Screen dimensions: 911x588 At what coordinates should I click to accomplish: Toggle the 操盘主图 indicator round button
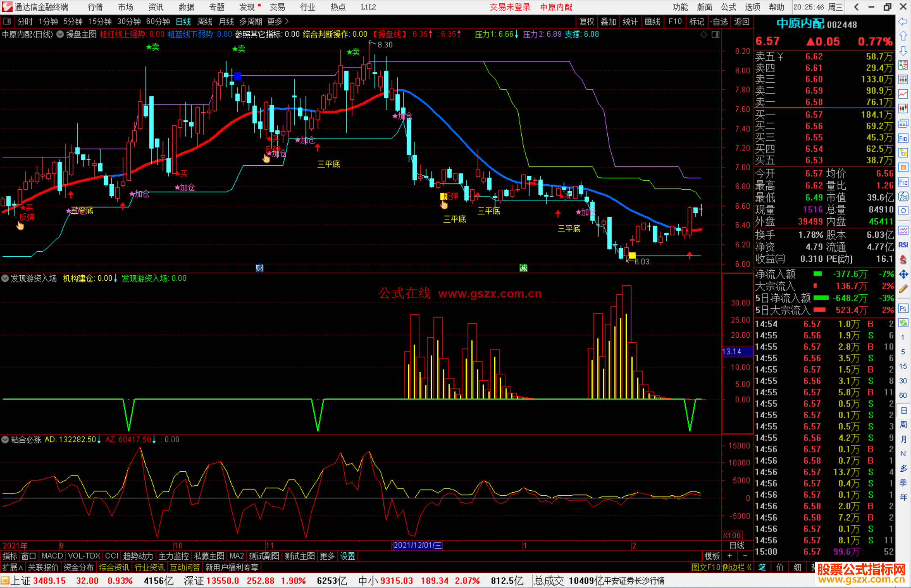[x=60, y=34]
